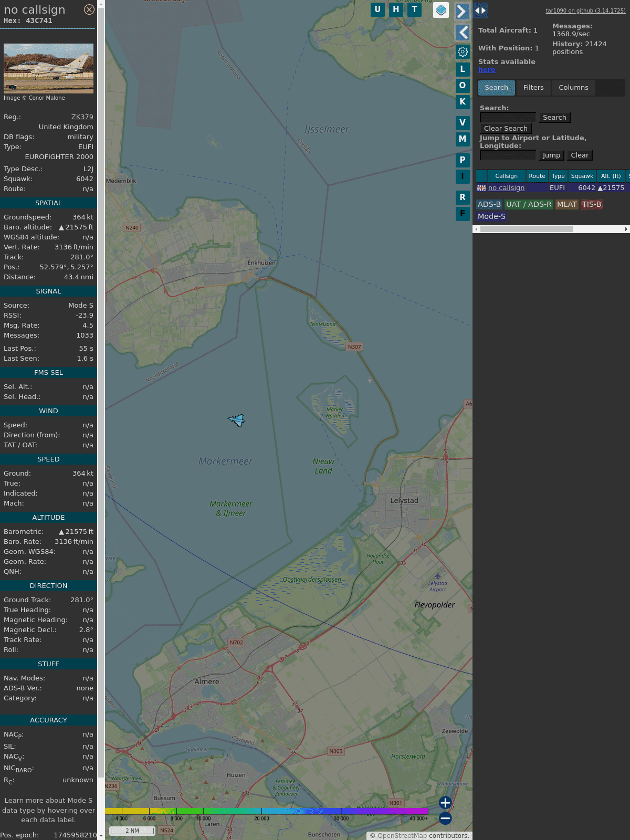Open the Eurofighter aircraft photo thumbnail
Viewport: 630px width, 840px height.
click(48, 68)
